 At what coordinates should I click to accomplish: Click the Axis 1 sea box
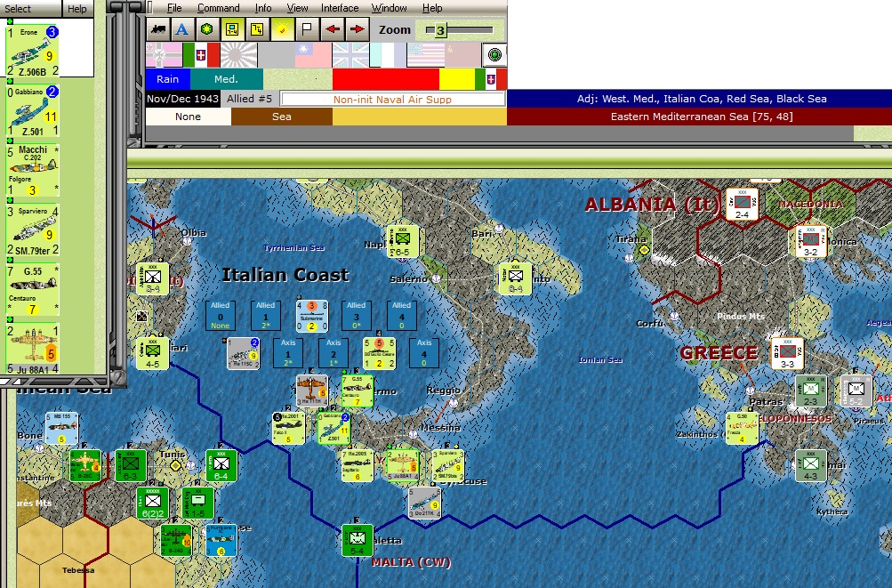(288, 353)
